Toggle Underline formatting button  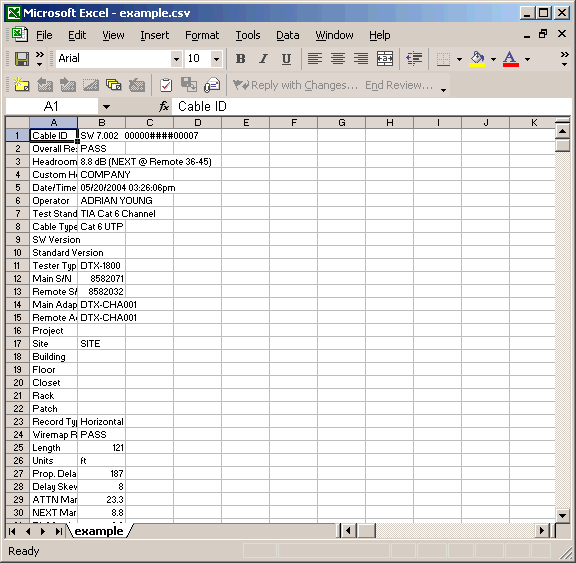[x=286, y=59]
